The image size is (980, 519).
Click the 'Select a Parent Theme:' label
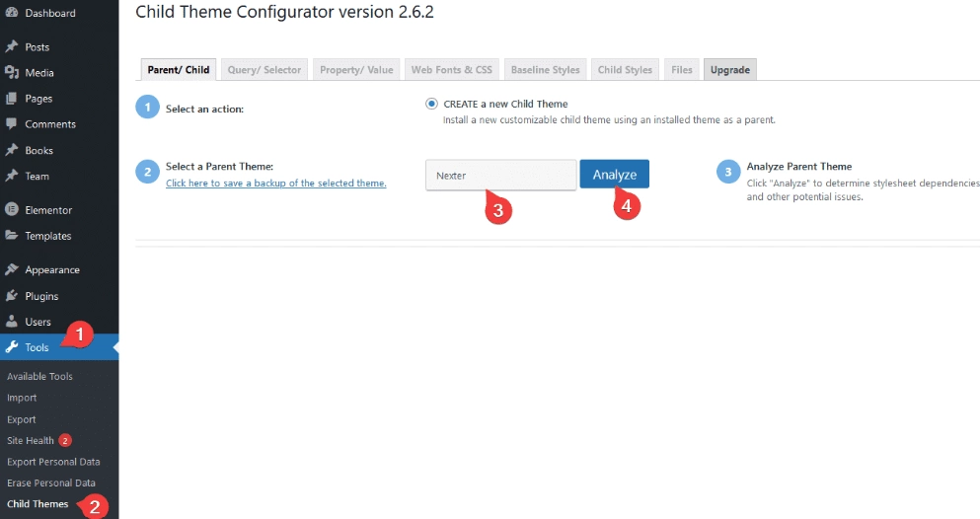coord(219,166)
